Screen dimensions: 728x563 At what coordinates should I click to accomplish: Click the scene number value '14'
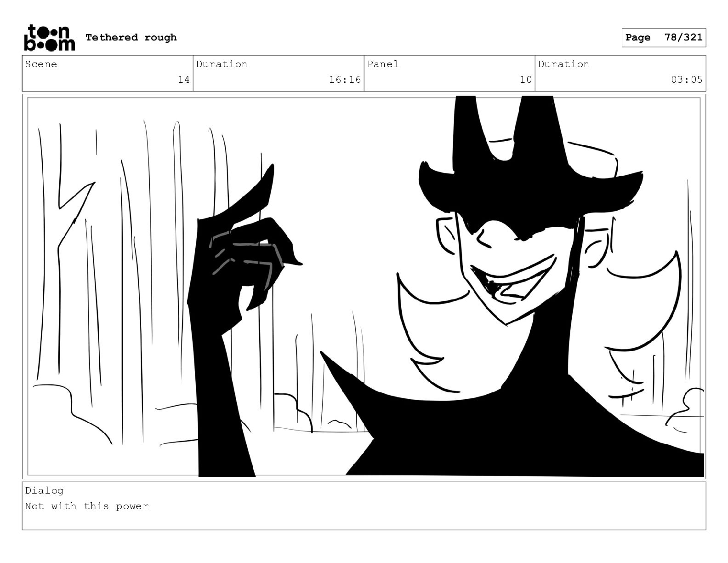(x=183, y=80)
